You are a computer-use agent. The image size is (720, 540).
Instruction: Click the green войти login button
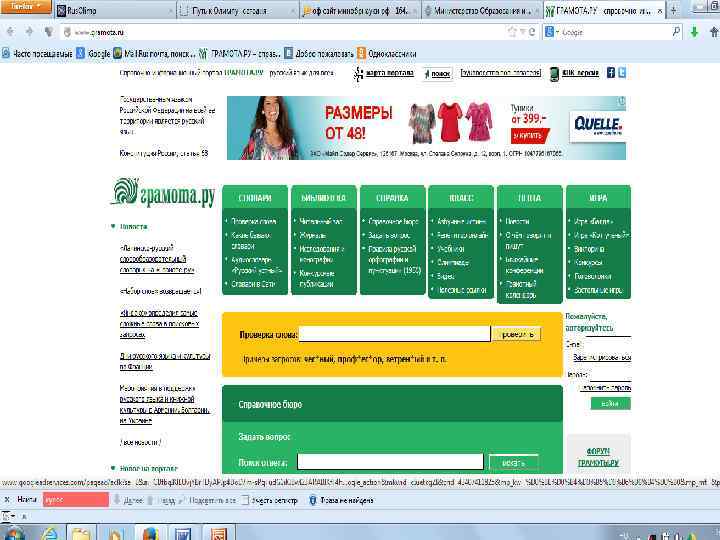[610, 404]
